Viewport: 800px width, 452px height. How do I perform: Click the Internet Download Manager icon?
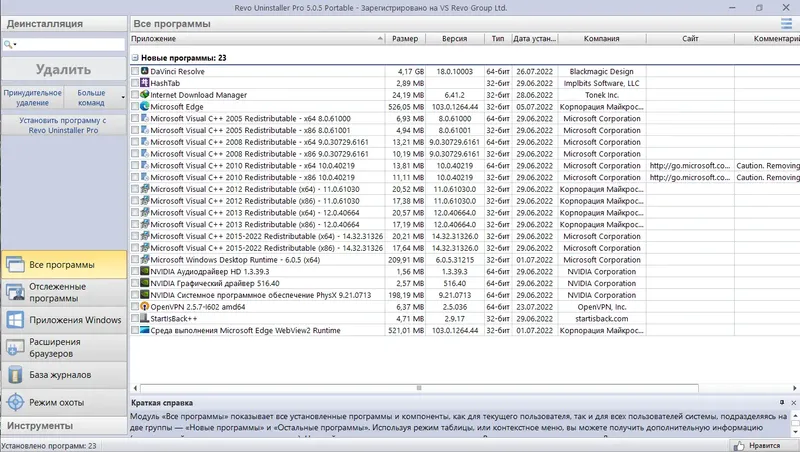pyautogui.click(x=145, y=94)
